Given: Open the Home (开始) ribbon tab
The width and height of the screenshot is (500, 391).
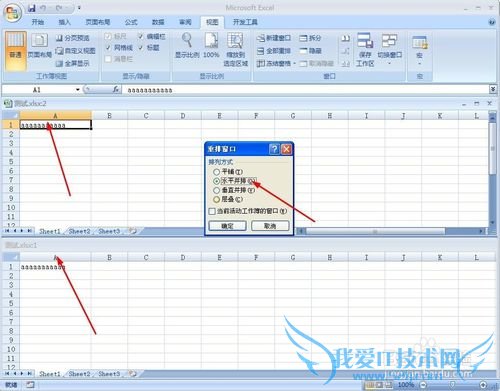Looking at the screenshot, I should (38, 22).
